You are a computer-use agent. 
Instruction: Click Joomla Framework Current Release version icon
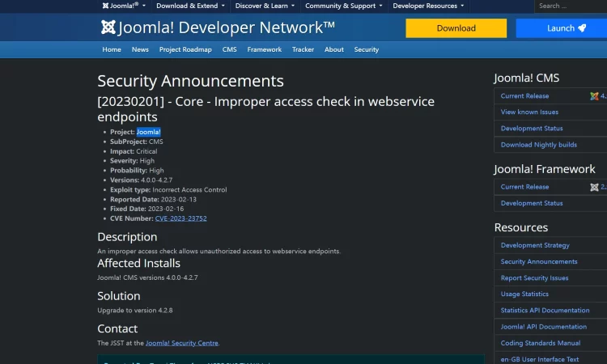pyautogui.click(x=594, y=187)
